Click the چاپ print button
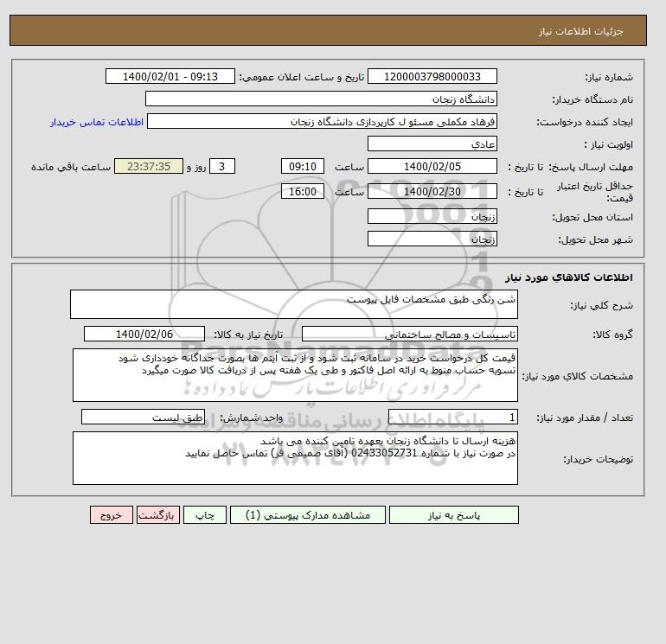The width and height of the screenshot is (666, 644). [x=205, y=515]
